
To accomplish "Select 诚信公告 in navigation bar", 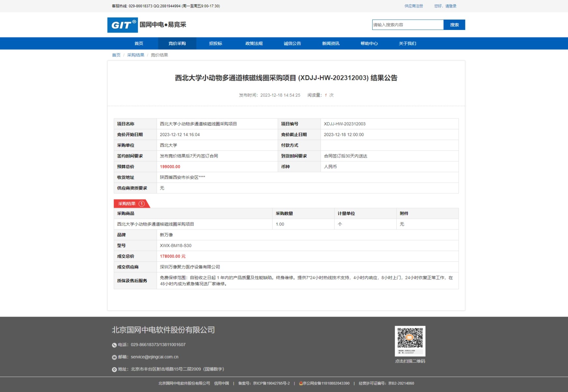I will pos(292,44).
